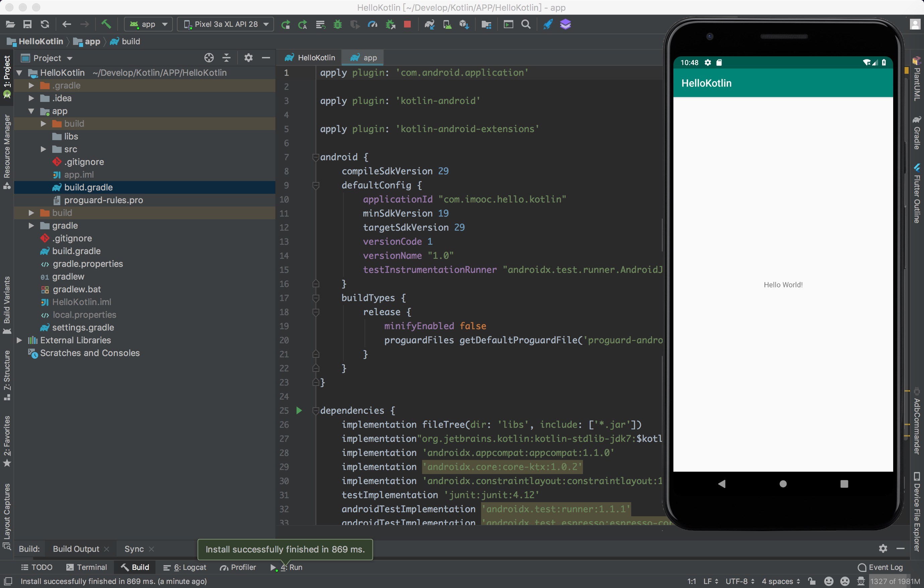Click the Synchronize refresh icon
Screen dimensions: 924x588
coord(45,24)
